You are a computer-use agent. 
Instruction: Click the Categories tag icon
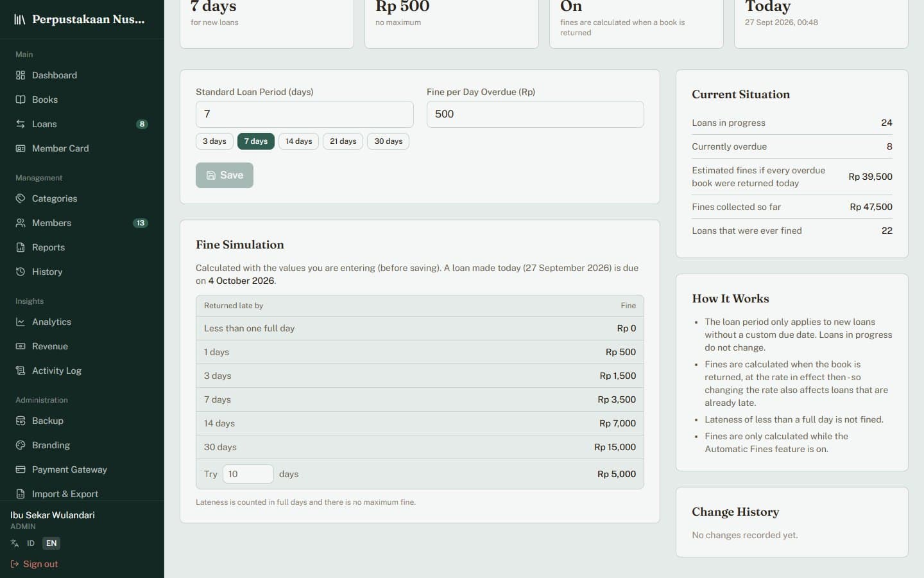(x=21, y=198)
